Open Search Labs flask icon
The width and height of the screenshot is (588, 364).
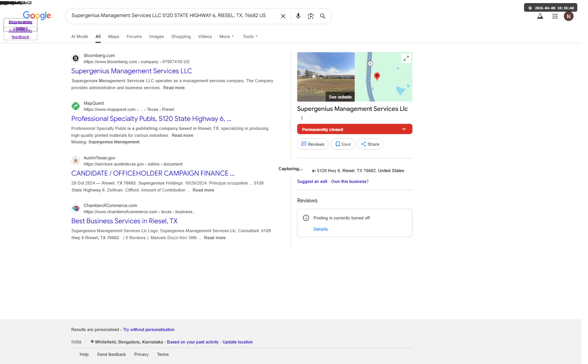coord(540,16)
